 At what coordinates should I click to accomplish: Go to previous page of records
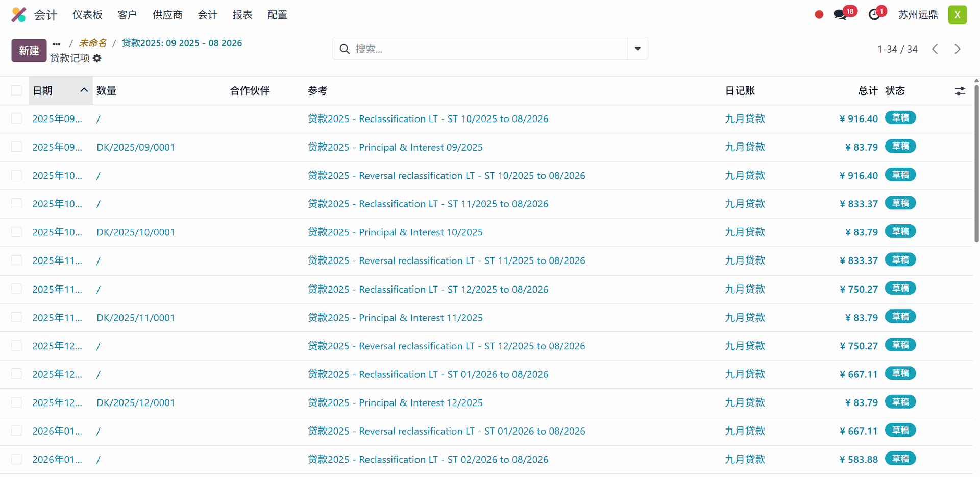[x=935, y=49]
